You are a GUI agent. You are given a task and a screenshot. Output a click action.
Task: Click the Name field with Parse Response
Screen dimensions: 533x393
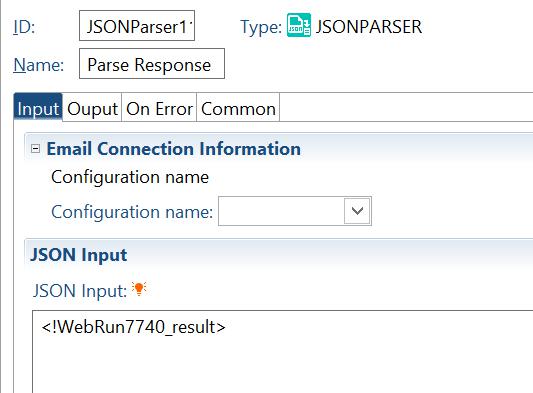click(x=152, y=64)
